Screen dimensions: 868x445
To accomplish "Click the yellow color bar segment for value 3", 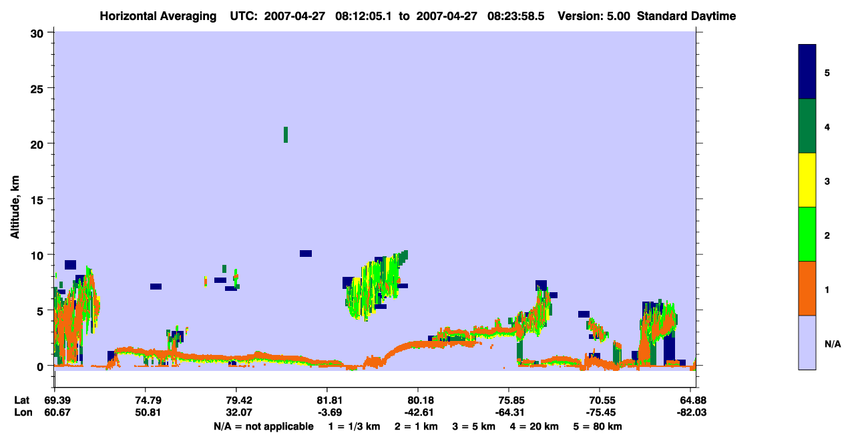I will [x=807, y=180].
